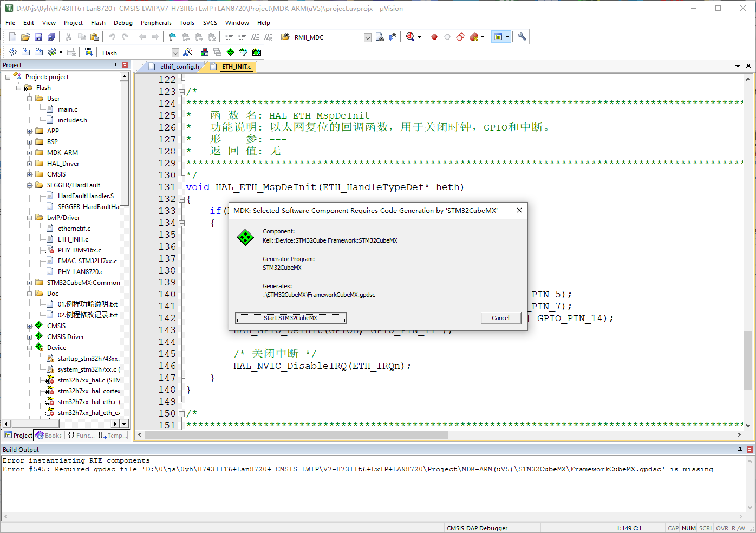The image size is (756, 533).
Task: Click the Rebuild all target files icon
Action: (x=38, y=52)
